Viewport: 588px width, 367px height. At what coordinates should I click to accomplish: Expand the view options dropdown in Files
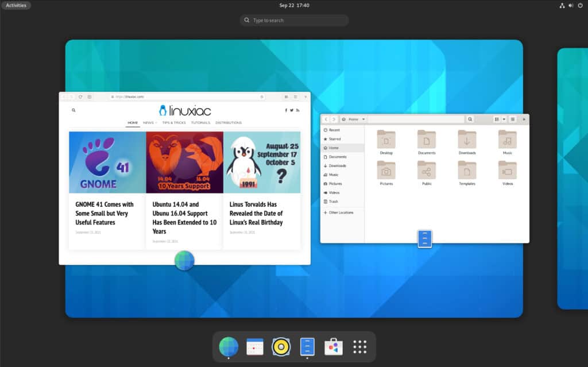point(504,119)
